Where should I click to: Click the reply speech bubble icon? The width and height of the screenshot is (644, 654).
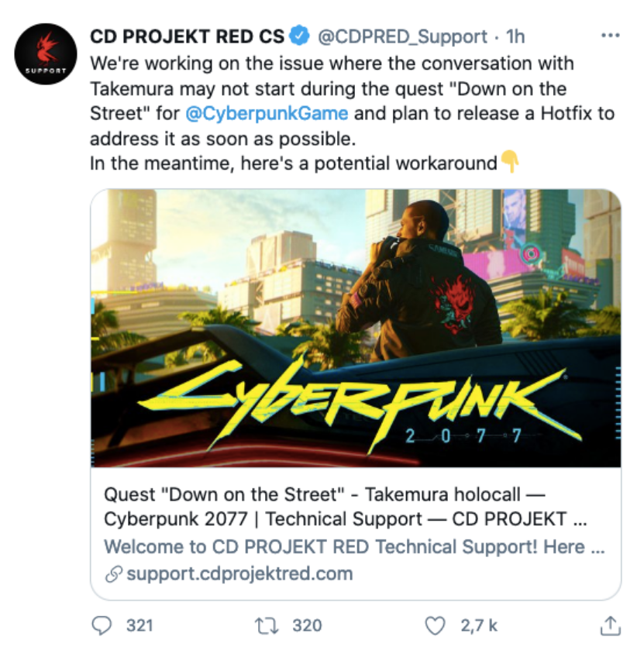[x=102, y=625]
